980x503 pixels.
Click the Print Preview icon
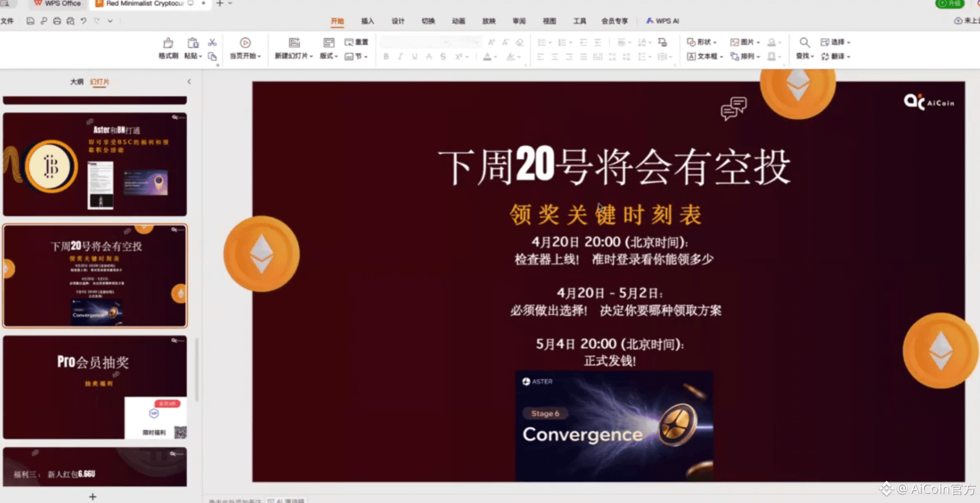click(x=70, y=21)
